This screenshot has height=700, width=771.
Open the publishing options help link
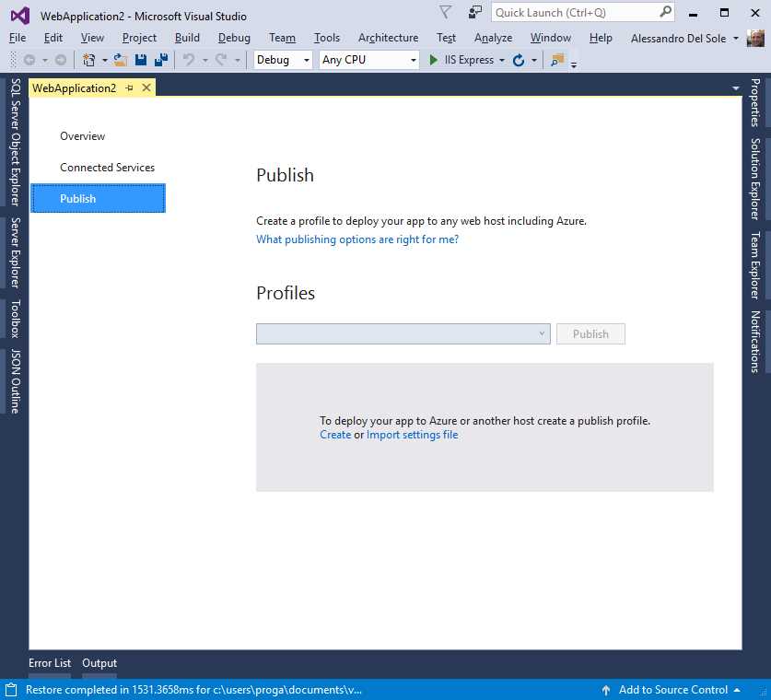pyautogui.click(x=356, y=239)
